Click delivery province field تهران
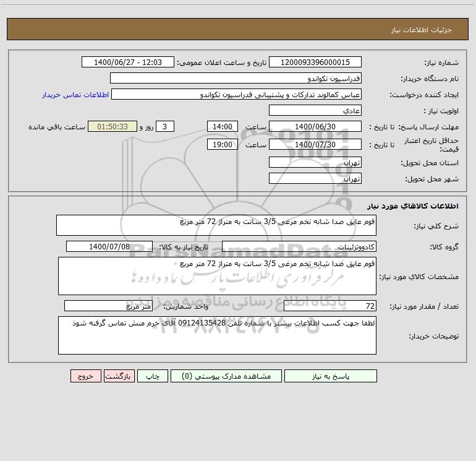476x461 pixels. (315, 162)
